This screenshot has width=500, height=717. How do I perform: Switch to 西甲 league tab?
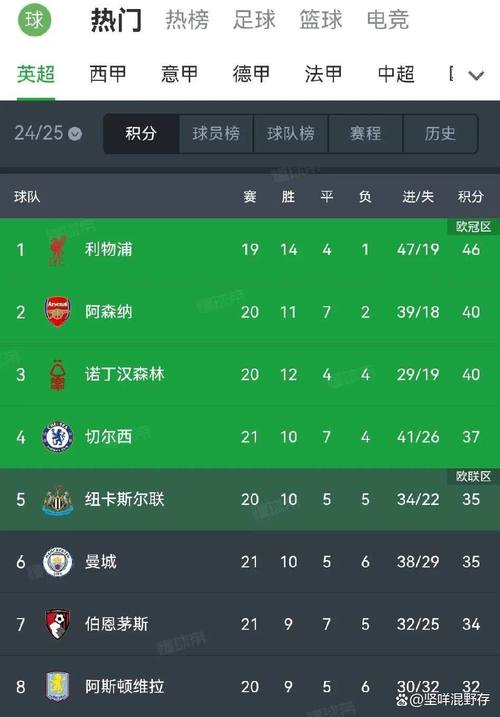[x=108, y=74]
